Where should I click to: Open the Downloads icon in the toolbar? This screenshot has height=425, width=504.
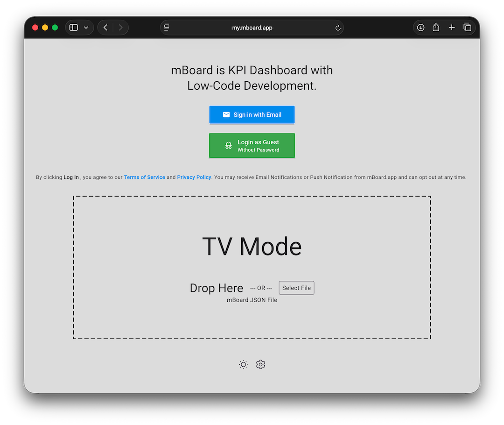[420, 28]
